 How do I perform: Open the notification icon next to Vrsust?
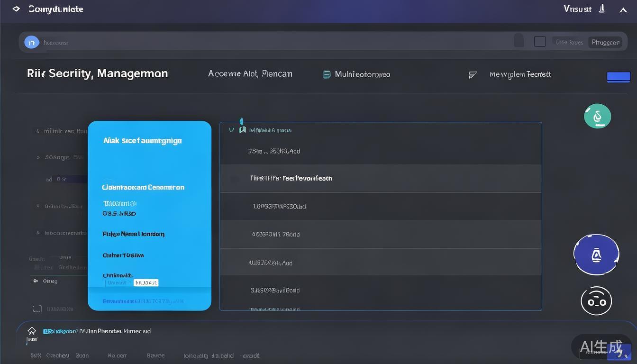(x=602, y=9)
